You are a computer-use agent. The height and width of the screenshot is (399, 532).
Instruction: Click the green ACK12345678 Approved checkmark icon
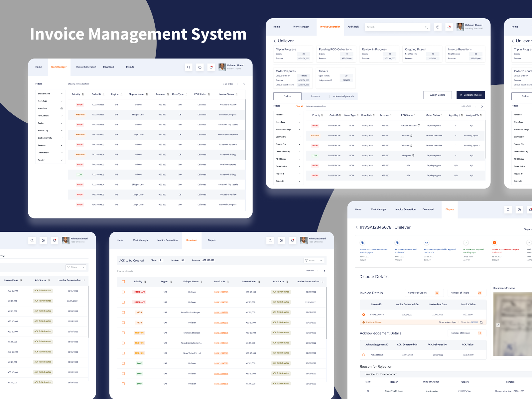tap(466, 243)
